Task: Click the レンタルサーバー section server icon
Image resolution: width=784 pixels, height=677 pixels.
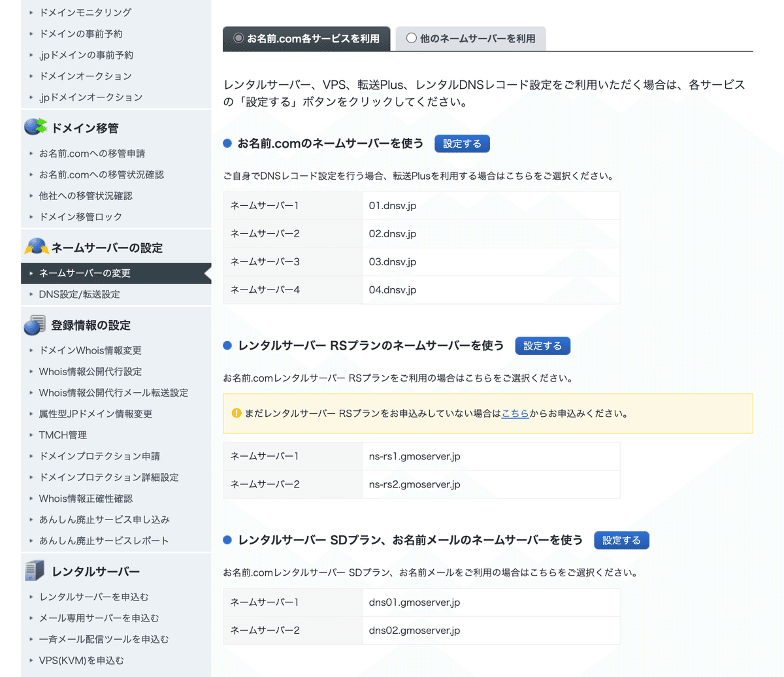Action: pos(35,570)
